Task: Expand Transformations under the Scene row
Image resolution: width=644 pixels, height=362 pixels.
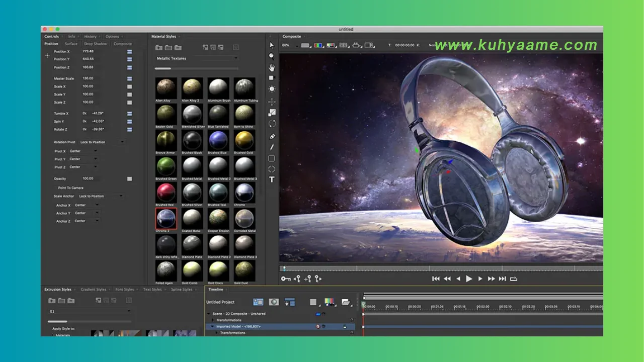Action: pos(213,320)
